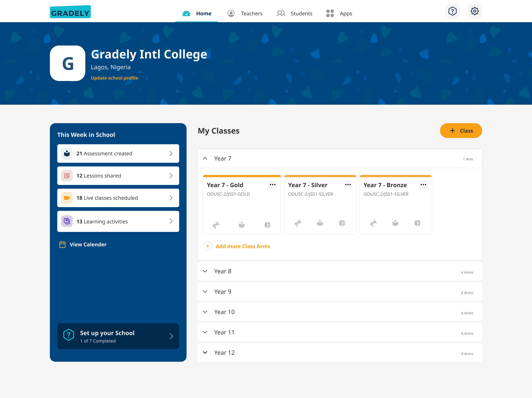This screenshot has width=532, height=398.
Task: Open Set up your School progress card
Action: point(118,336)
